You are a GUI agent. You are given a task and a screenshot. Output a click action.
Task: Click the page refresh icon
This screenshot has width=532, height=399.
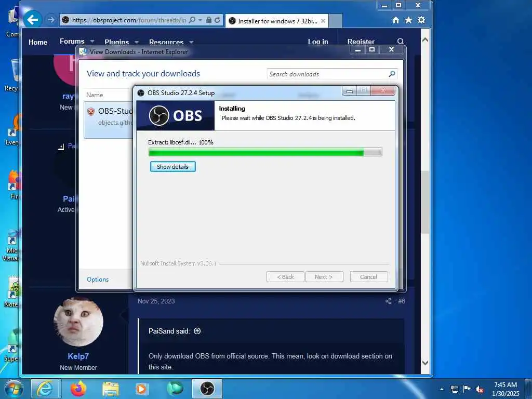coord(217,20)
